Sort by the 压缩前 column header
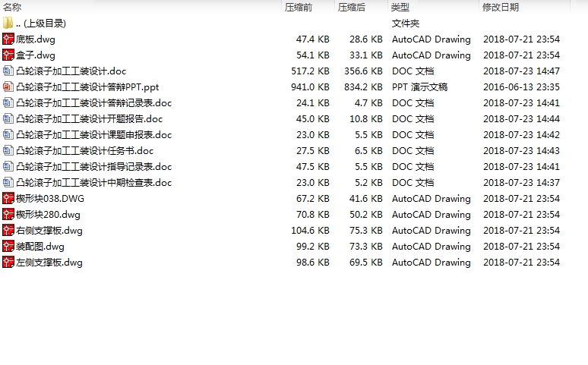The width and height of the screenshot is (588, 365). coord(298,7)
